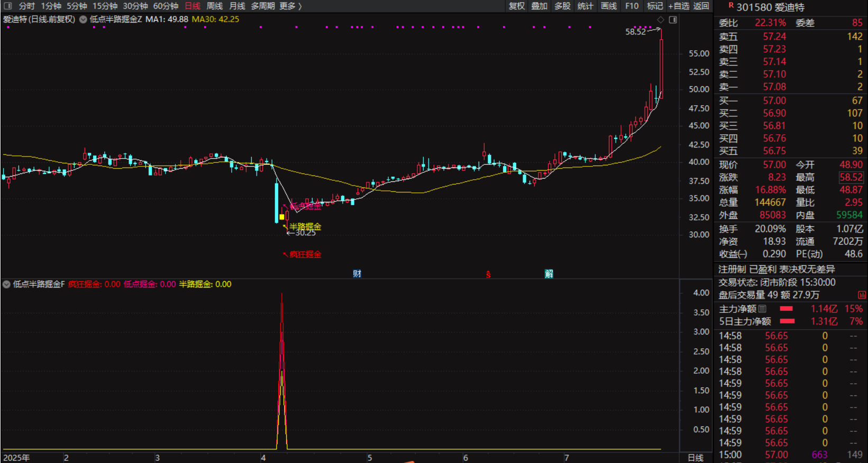The image size is (868, 463).
Task: Expand the 低点半路掘金Z main indicator dropdown
Action: (83, 19)
